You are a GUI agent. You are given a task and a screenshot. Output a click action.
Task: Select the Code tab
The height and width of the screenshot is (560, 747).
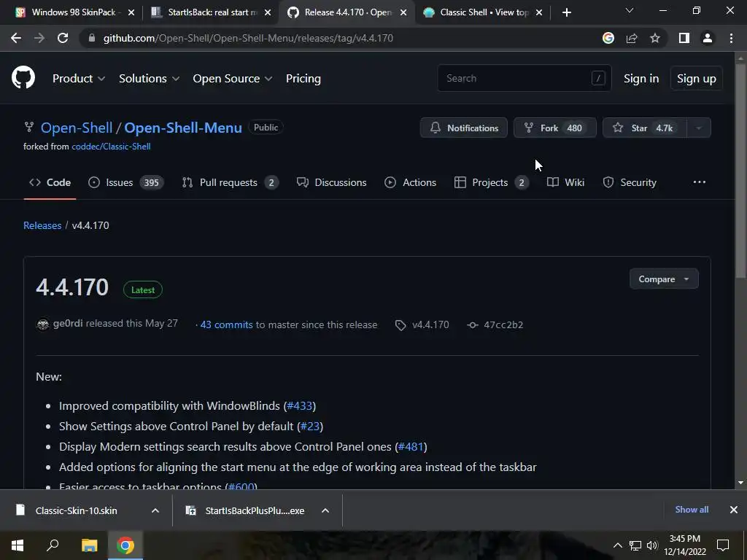50,183
